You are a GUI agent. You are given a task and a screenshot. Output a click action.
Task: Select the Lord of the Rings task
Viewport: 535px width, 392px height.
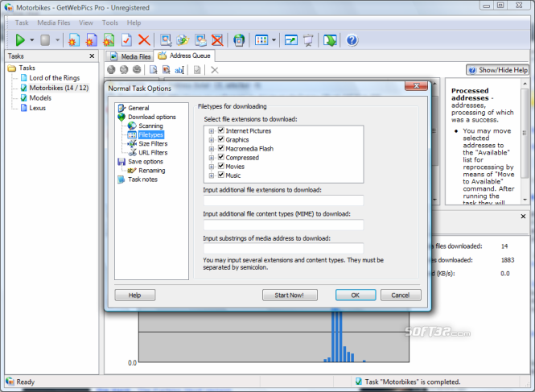point(54,78)
